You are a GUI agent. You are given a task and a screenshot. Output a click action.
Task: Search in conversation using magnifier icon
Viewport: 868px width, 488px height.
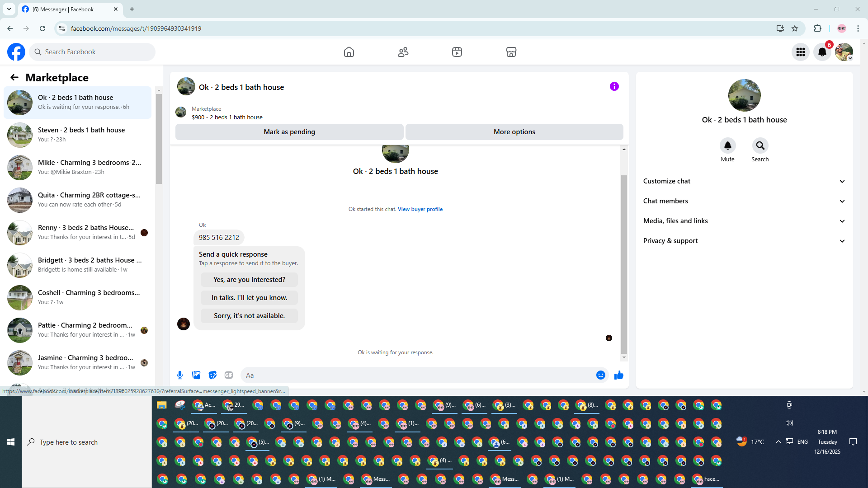click(x=760, y=145)
